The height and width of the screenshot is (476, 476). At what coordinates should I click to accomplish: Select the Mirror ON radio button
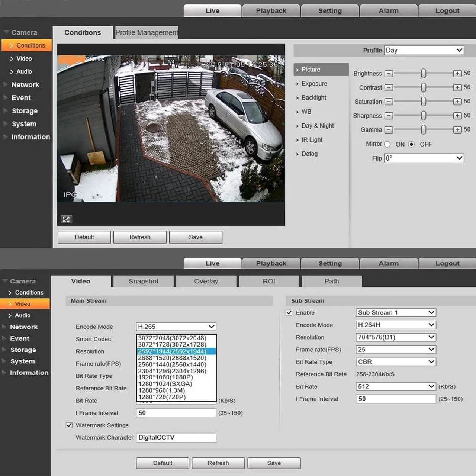point(387,144)
